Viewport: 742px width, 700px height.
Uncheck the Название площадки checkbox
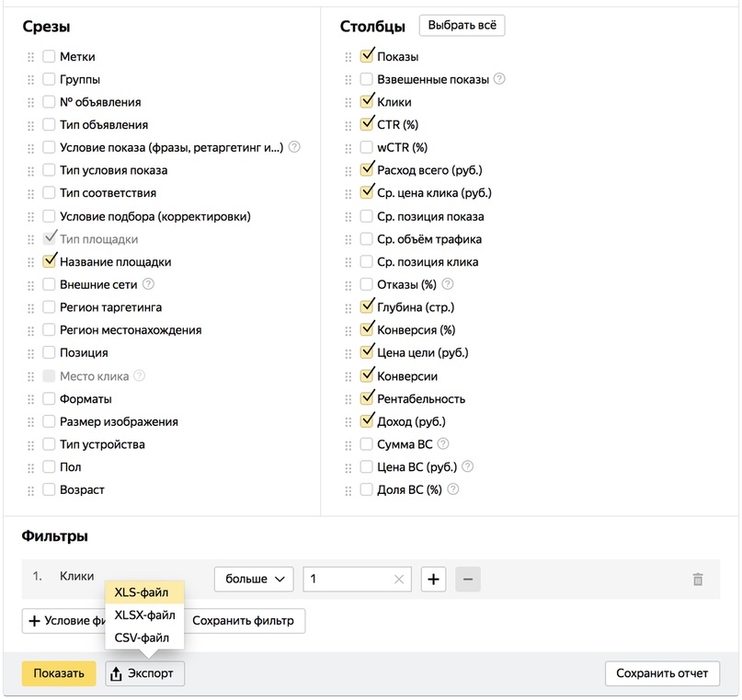49,261
